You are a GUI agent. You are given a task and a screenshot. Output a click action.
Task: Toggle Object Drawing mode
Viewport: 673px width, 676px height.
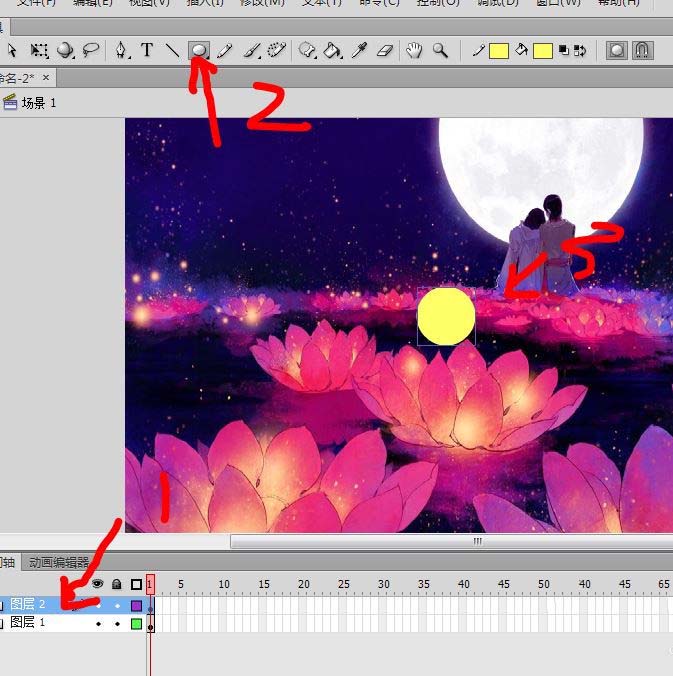tap(617, 50)
